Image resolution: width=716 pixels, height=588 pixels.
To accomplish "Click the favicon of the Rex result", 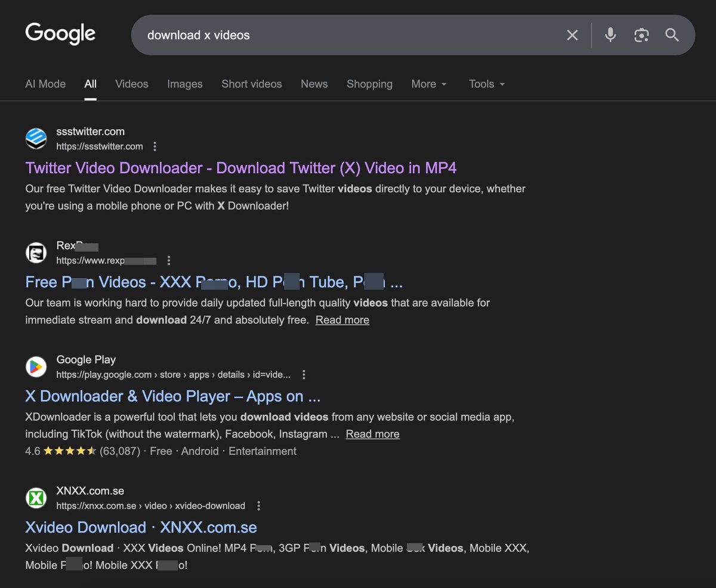I will pyautogui.click(x=36, y=253).
